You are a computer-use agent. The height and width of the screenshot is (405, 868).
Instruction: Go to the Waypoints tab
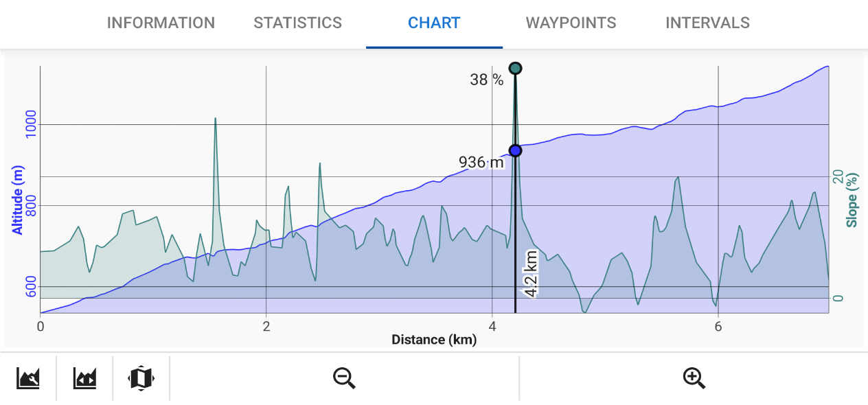click(x=571, y=23)
